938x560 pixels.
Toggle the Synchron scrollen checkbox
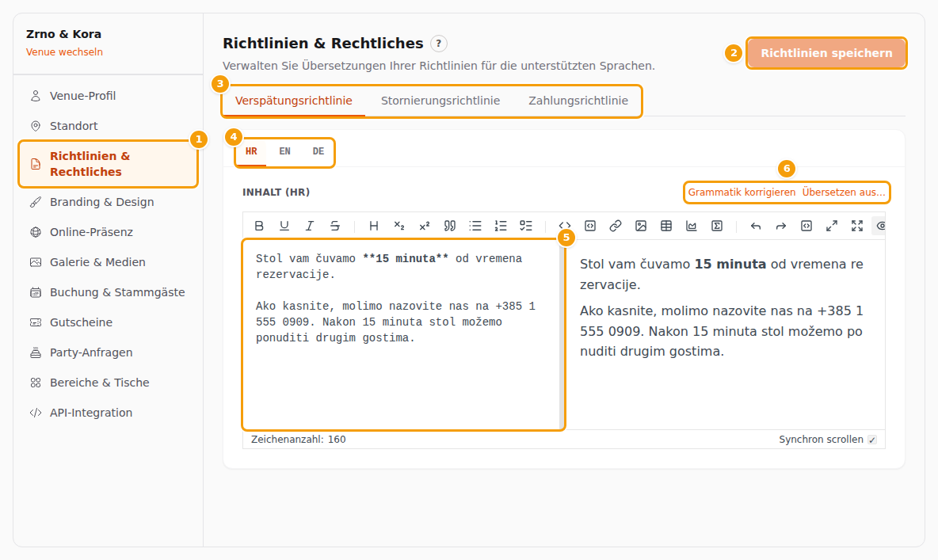click(872, 440)
